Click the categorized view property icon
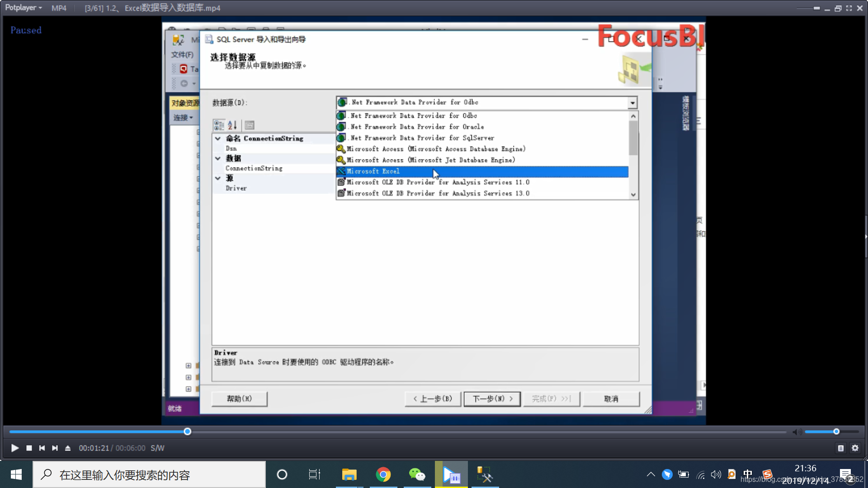 (x=219, y=125)
